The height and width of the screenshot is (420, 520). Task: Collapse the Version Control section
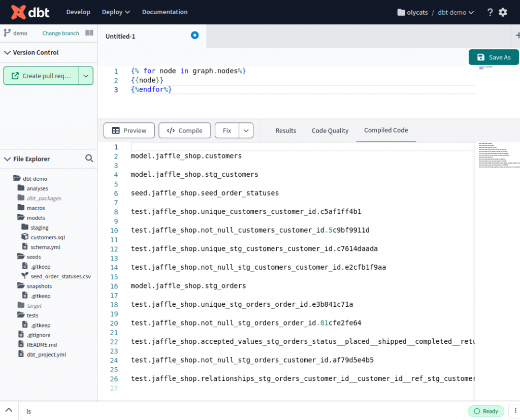pos(7,52)
